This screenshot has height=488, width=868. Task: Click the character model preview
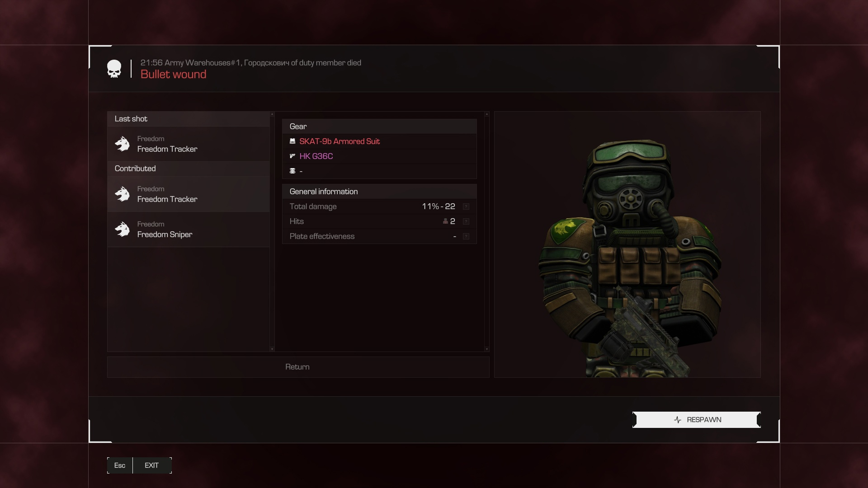[x=627, y=244]
